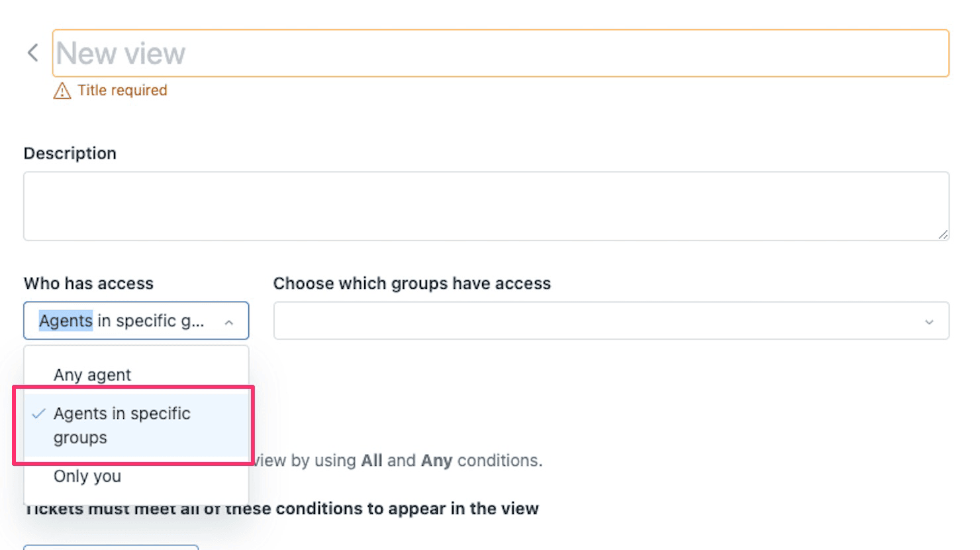The height and width of the screenshot is (550, 980).
Task: Click the Who has access label
Action: pyautogui.click(x=88, y=284)
